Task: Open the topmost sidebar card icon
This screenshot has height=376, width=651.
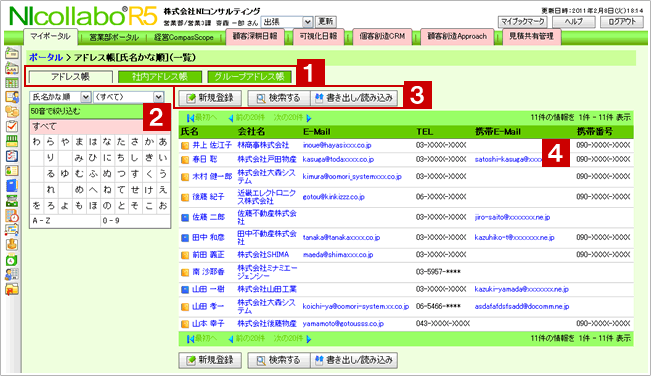Action: click(12, 53)
